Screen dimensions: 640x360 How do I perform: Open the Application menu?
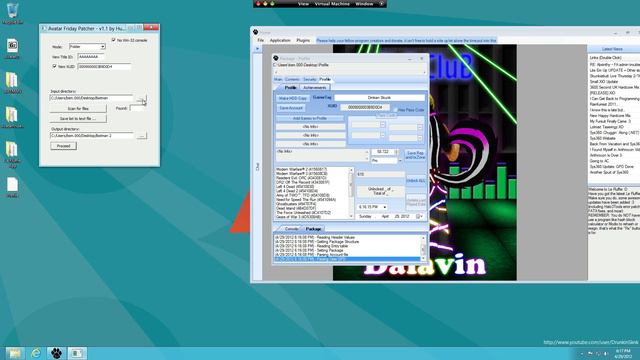280,40
